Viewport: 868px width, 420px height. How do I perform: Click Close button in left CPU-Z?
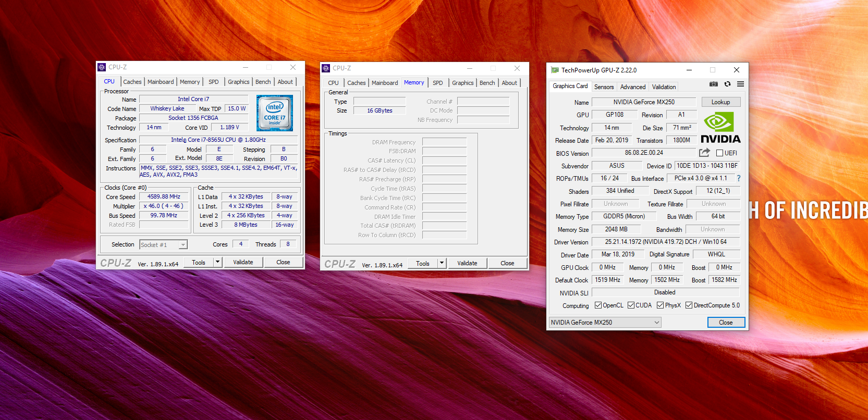(x=283, y=262)
